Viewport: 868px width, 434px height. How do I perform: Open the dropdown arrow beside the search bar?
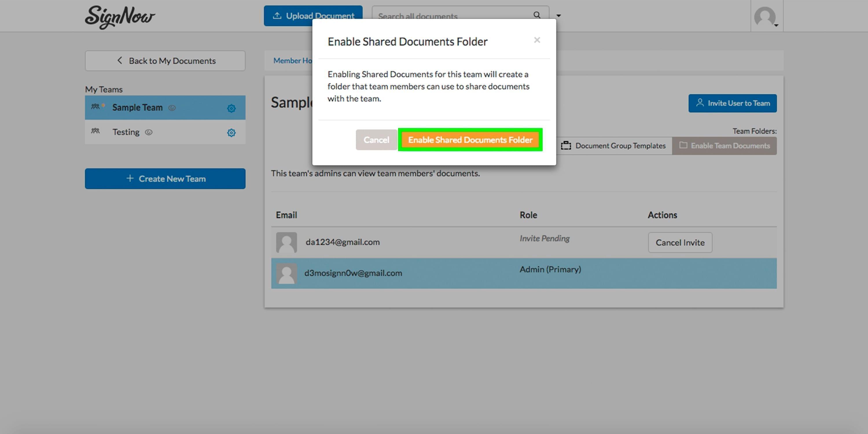click(x=558, y=16)
